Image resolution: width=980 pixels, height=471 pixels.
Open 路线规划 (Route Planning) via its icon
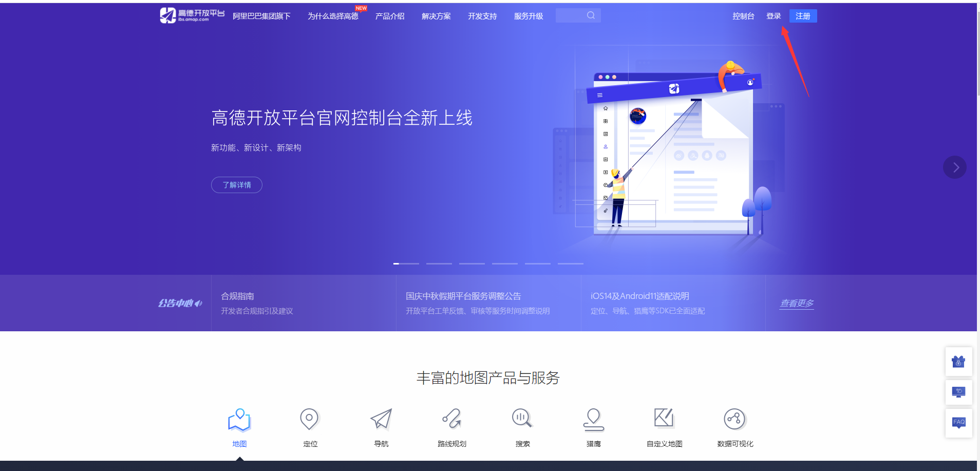point(451,419)
